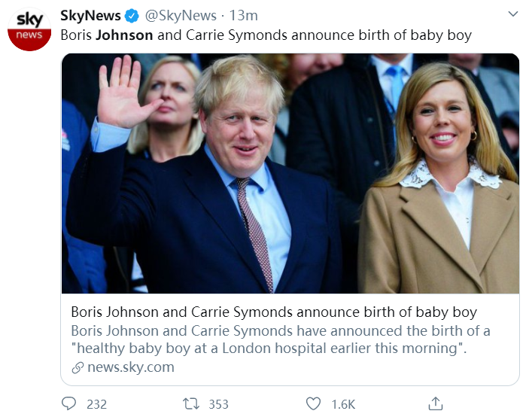Click the 353 retweets count
Viewport: 532px width, 417px height.
click(218, 404)
